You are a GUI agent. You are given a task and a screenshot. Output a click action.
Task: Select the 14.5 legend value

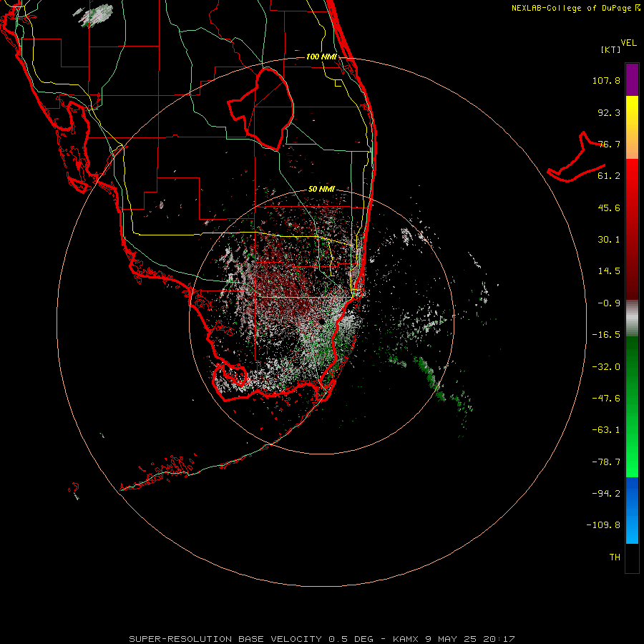point(609,271)
